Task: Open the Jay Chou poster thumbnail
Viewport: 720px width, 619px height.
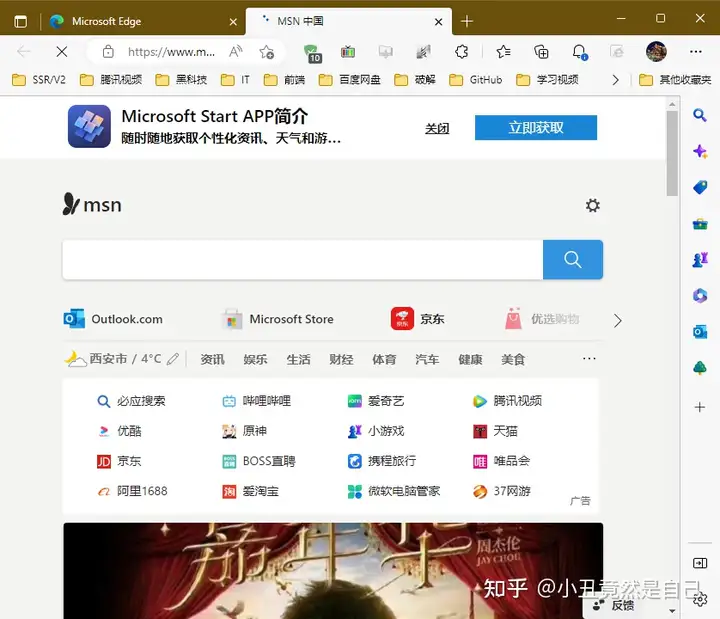Action: click(333, 571)
